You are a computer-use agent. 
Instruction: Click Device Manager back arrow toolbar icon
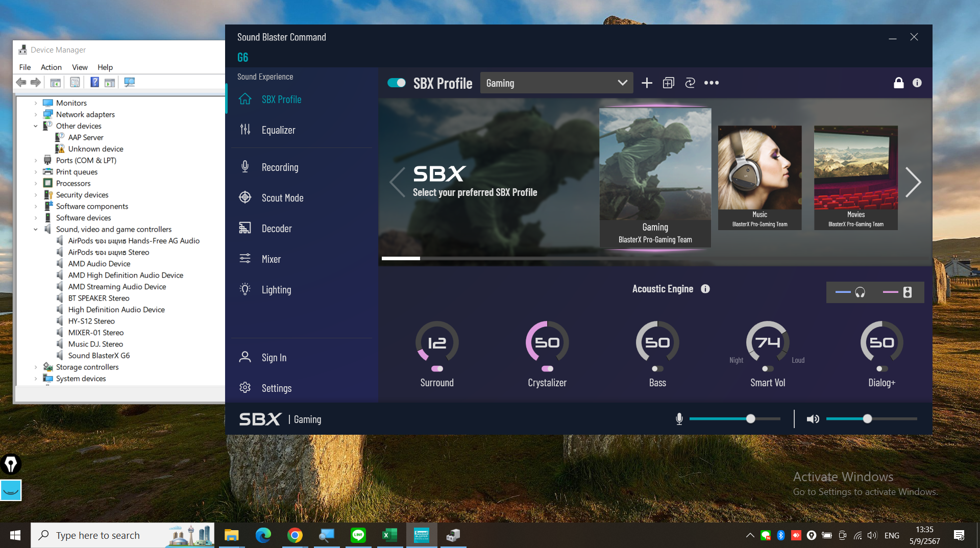point(21,82)
